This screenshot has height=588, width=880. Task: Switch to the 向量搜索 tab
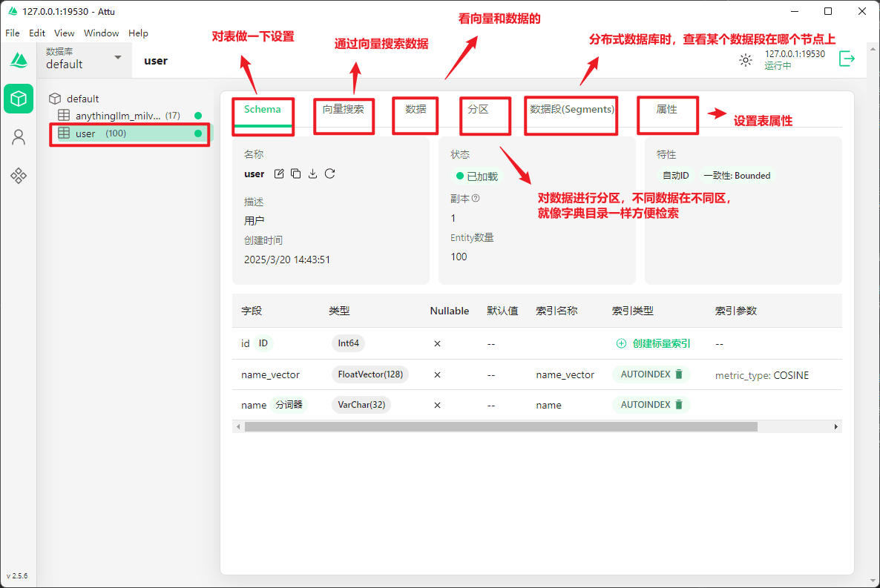point(343,109)
